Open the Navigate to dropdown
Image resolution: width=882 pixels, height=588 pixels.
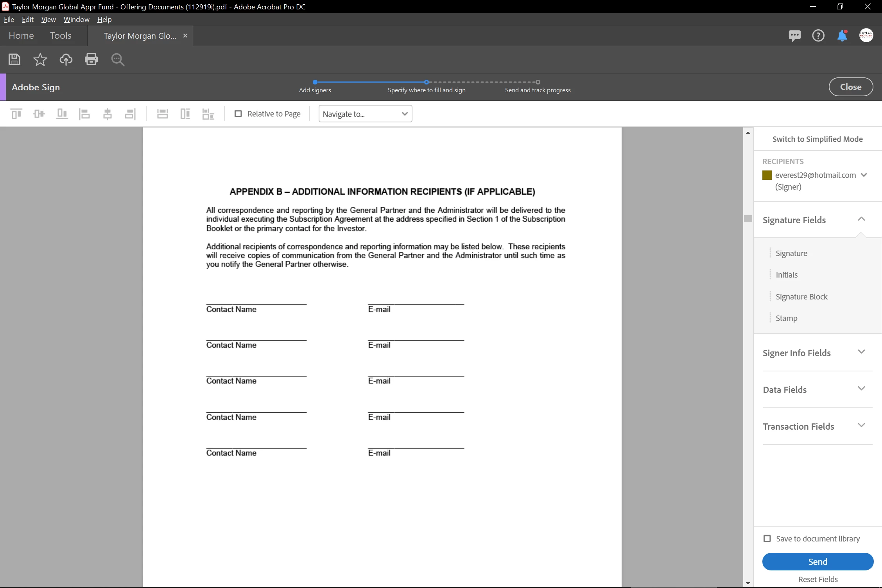[x=365, y=114]
